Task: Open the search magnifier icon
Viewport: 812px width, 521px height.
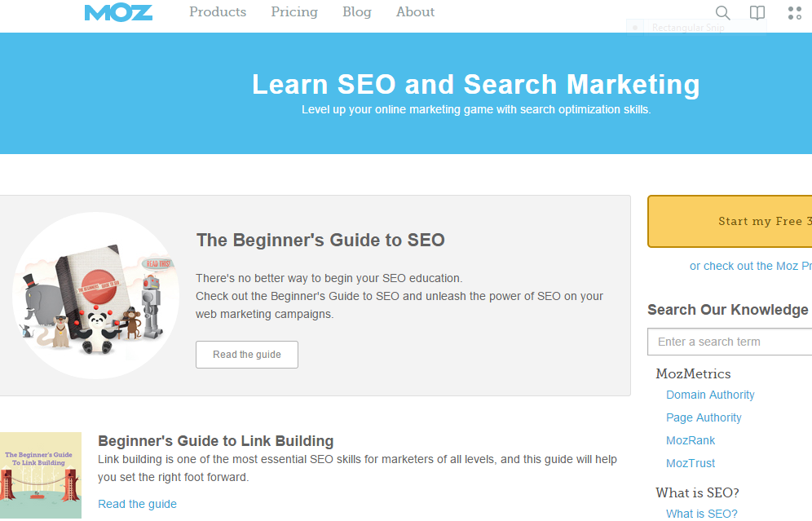Action: (x=722, y=12)
